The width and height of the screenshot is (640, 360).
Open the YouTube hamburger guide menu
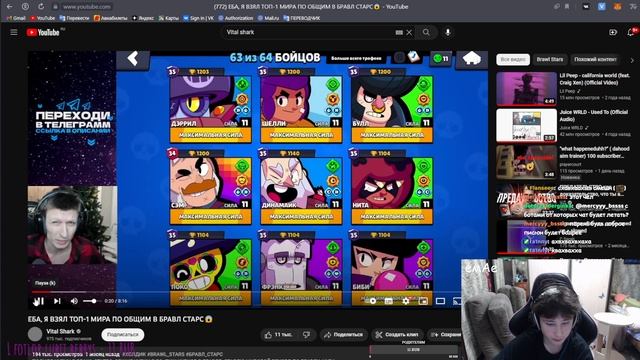pos(14,32)
